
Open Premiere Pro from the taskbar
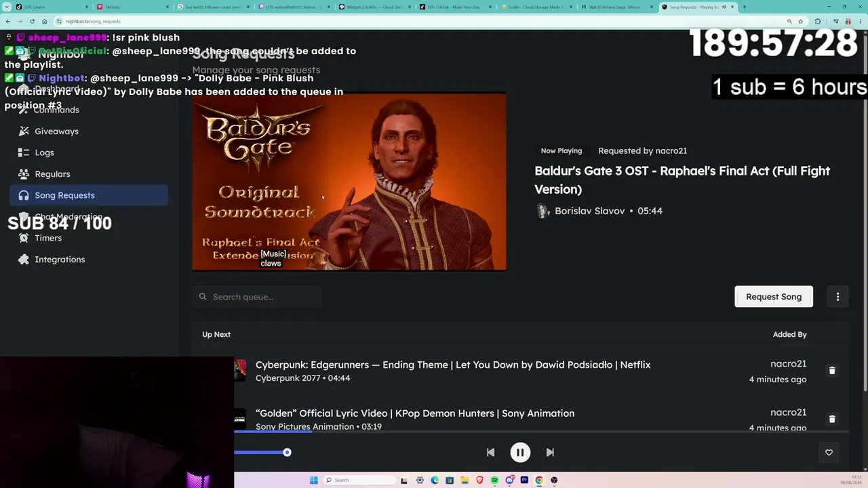click(524, 480)
